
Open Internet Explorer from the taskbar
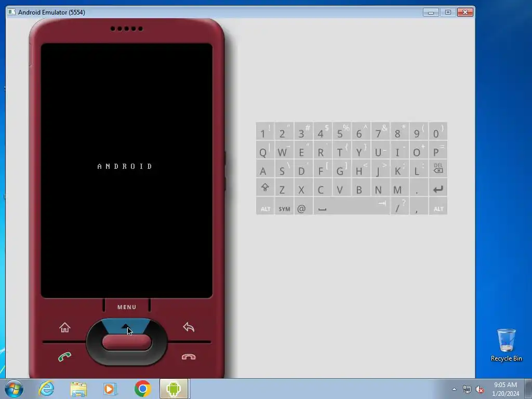[x=46, y=389]
